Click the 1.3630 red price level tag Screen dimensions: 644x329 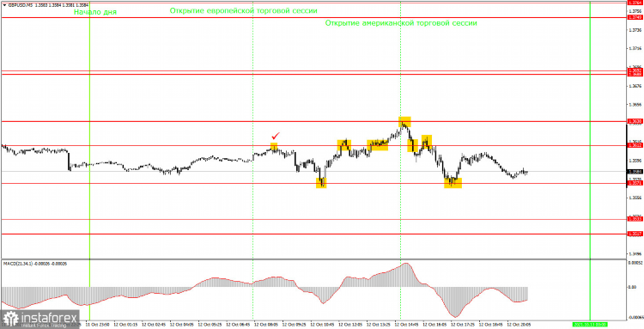pos(635,122)
